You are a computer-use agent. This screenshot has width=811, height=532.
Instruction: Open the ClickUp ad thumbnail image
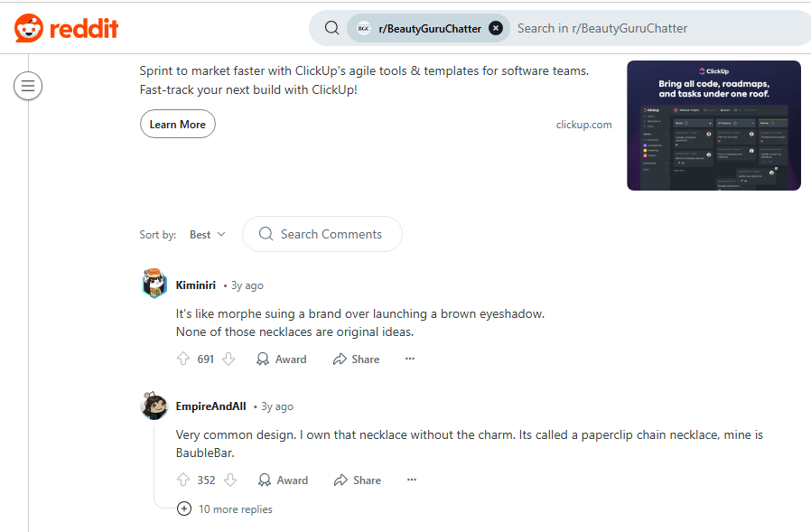click(713, 126)
